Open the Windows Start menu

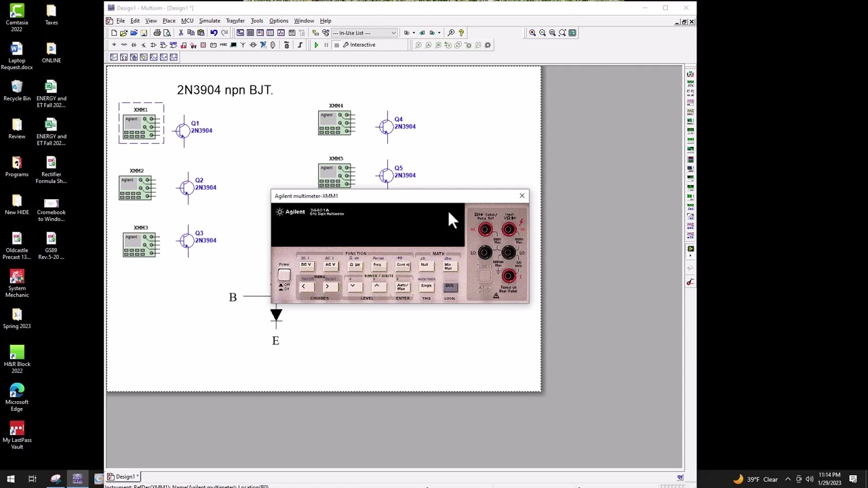coord(10,479)
